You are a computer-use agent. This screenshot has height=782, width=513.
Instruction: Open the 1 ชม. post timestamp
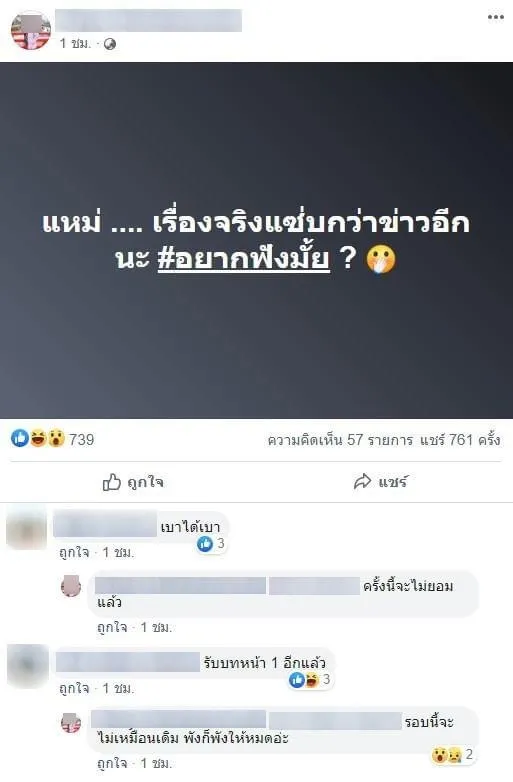point(75,44)
